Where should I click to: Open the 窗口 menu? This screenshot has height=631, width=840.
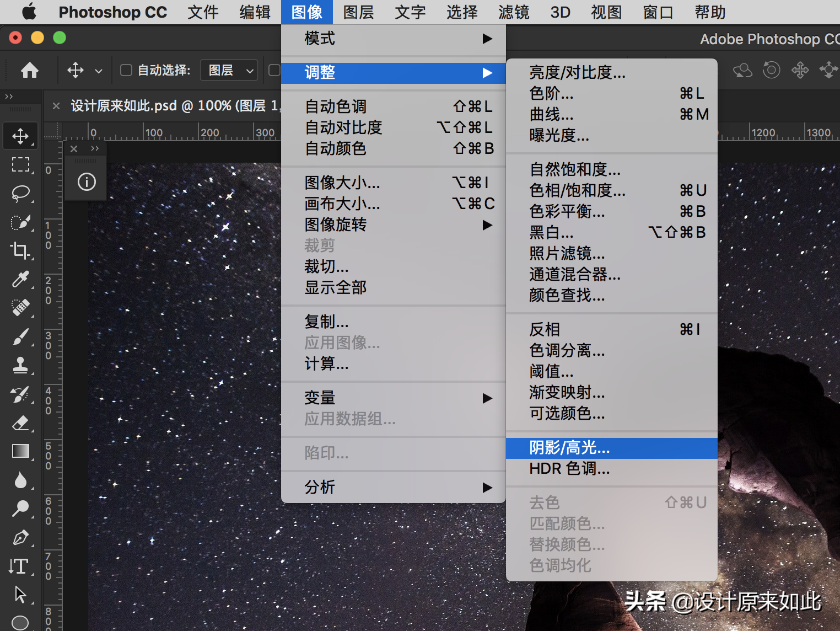tap(658, 12)
